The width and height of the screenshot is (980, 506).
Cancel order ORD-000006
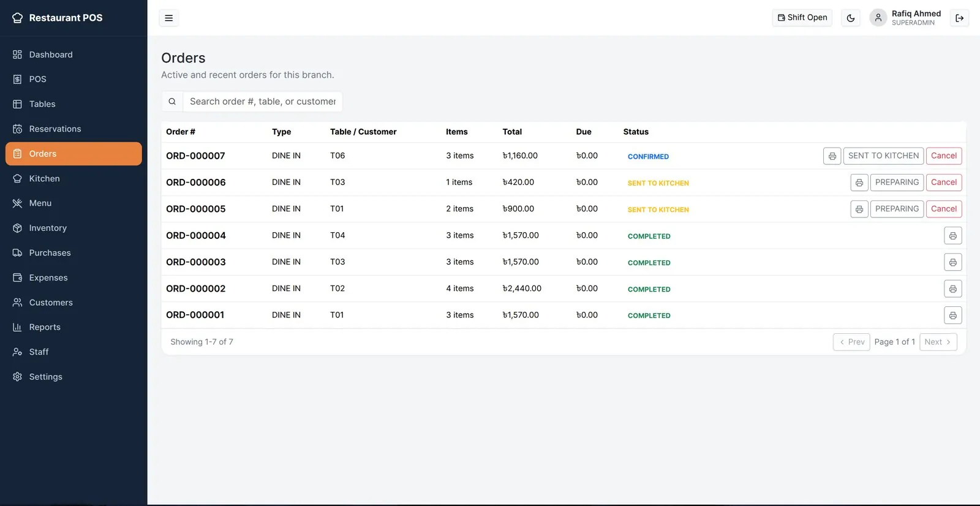point(944,183)
